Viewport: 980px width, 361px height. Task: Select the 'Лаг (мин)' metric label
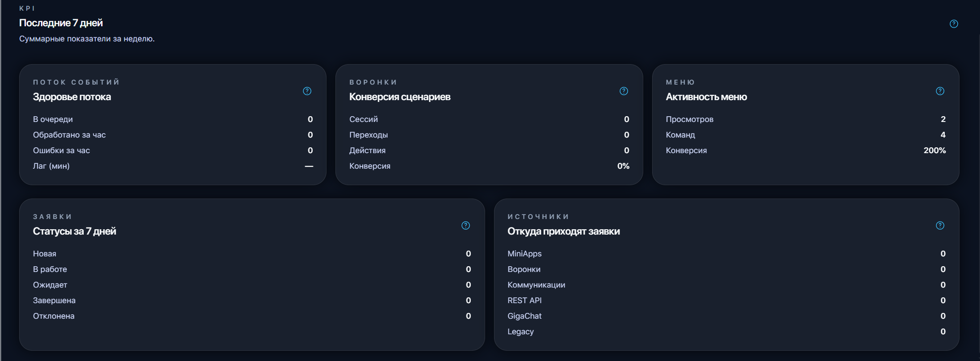click(x=51, y=166)
